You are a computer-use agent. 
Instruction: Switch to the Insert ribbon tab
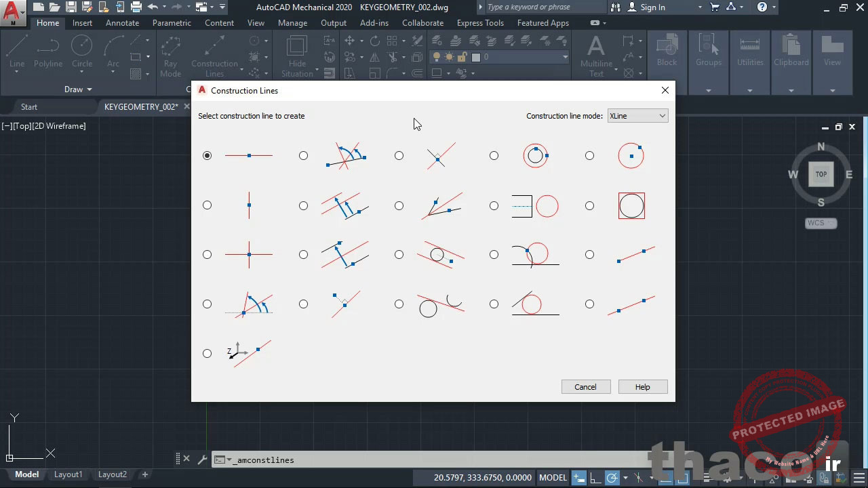tap(82, 23)
